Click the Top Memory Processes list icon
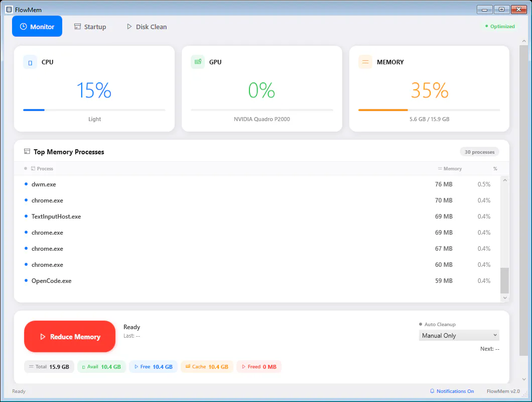 (27, 152)
